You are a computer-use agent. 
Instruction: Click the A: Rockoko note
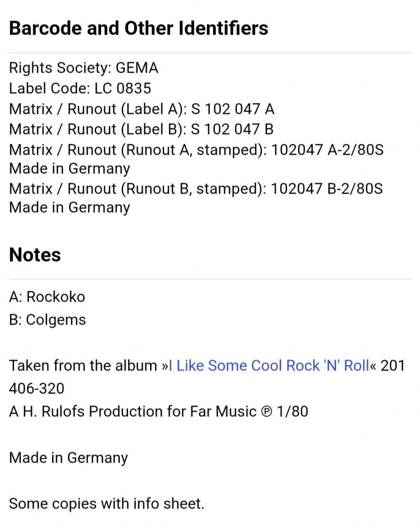[47, 297]
